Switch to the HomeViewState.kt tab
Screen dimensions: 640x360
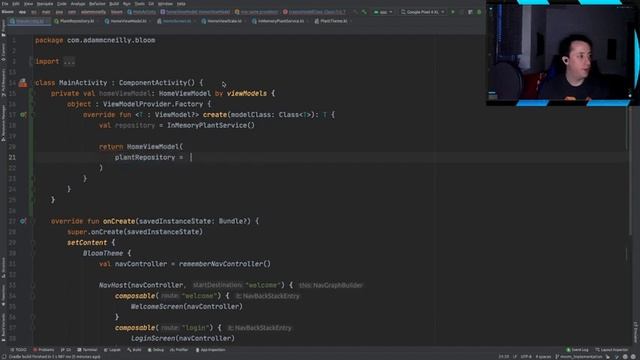(224, 21)
